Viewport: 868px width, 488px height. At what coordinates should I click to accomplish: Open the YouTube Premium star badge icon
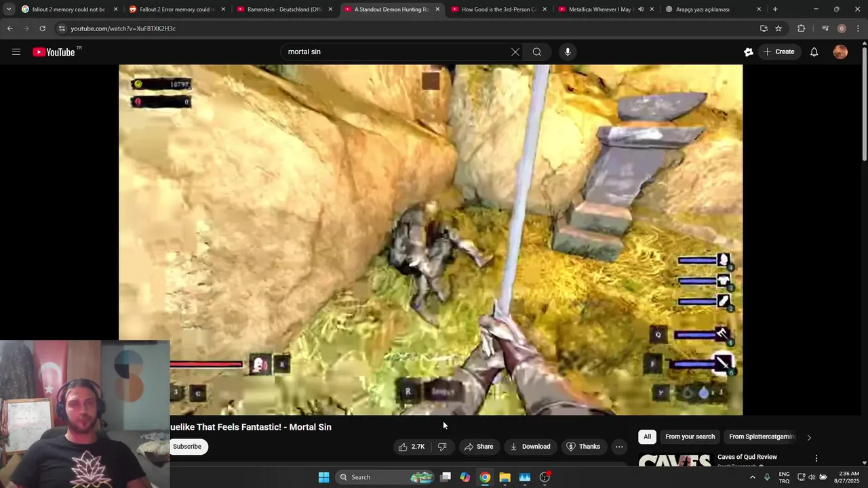pyautogui.click(x=748, y=52)
